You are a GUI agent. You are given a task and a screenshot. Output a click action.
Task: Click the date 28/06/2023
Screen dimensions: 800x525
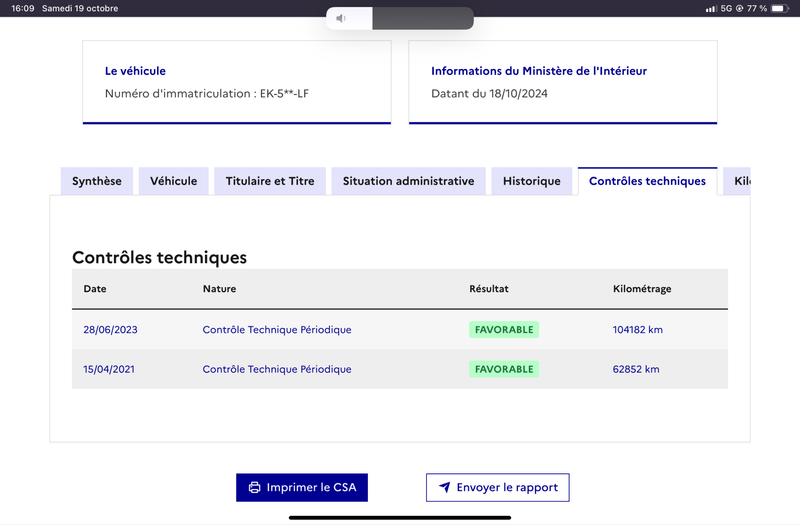(110, 330)
